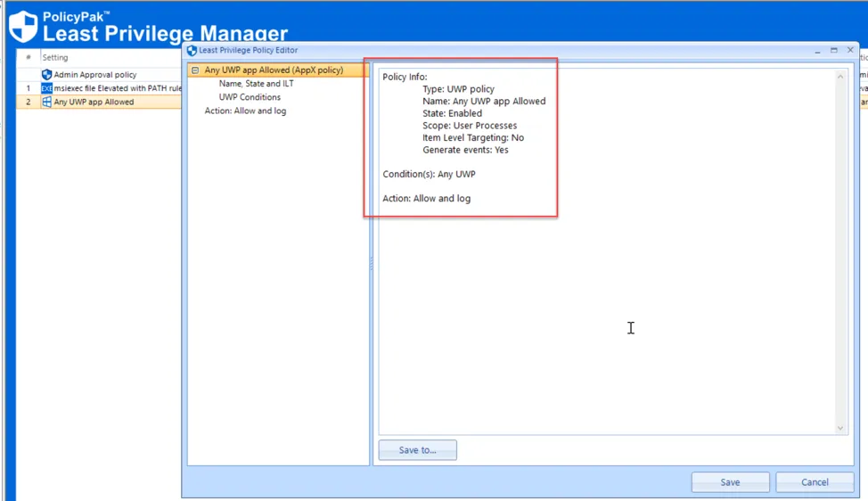Viewport: 868px width, 501px height.
Task: Click the scroll up arrow in policy info
Action: tap(839, 78)
